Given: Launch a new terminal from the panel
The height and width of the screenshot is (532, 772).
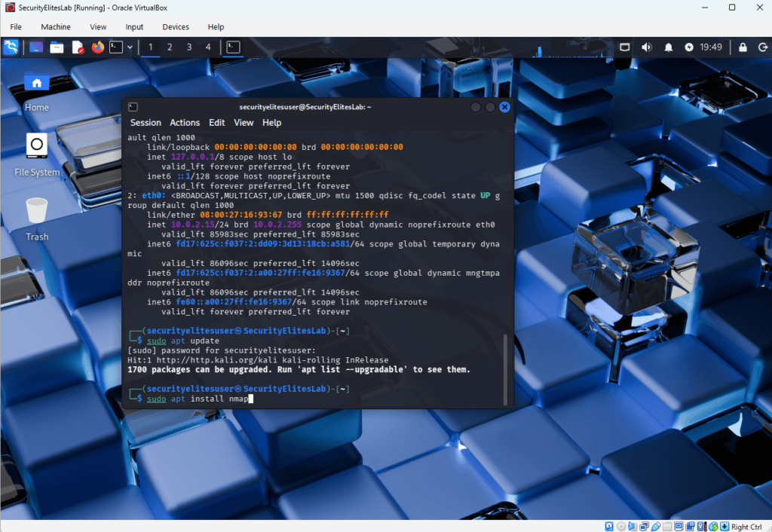Looking at the screenshot, I should (115, 47).
